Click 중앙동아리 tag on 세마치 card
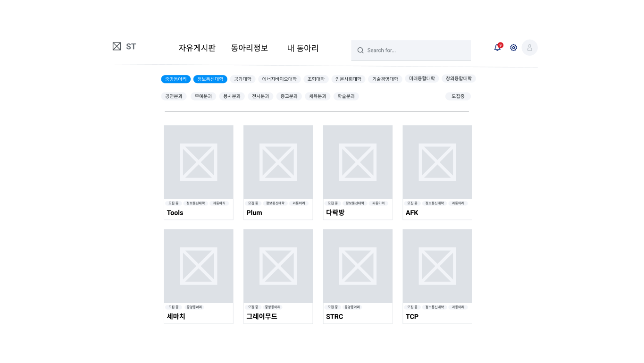The image size is (644, 363). pos(194,307)
